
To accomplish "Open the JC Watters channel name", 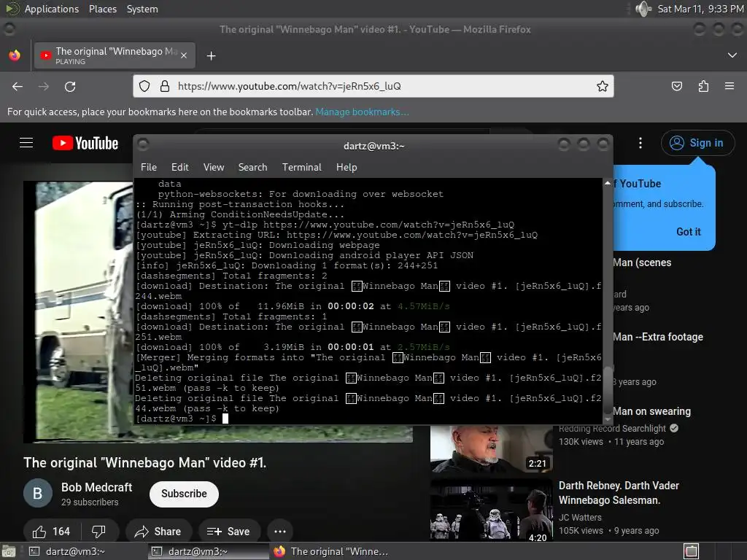I will coord(580,517).
